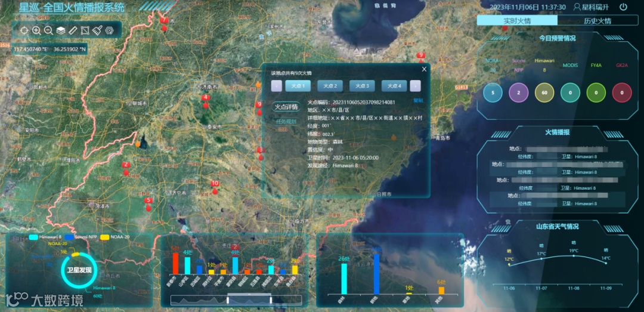Click fire marker numbered 4 near 济南市
Screen dimensions: 644x312
click(206, 101)
